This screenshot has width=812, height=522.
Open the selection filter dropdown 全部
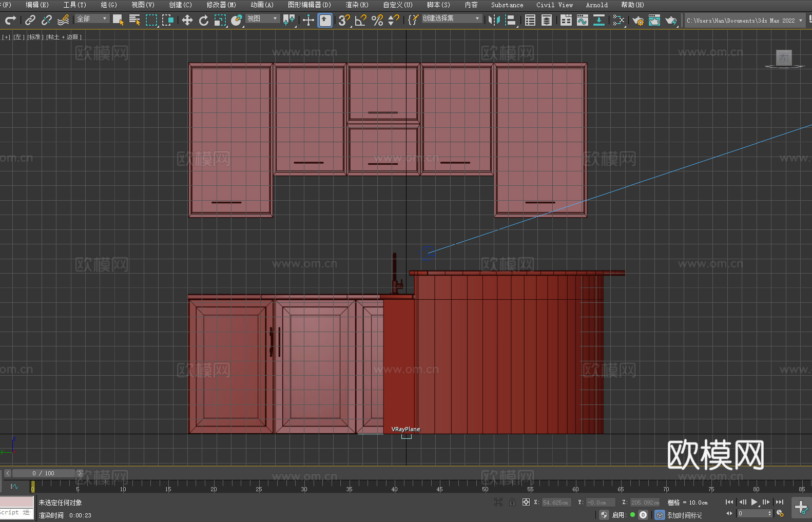coord(92,18)
